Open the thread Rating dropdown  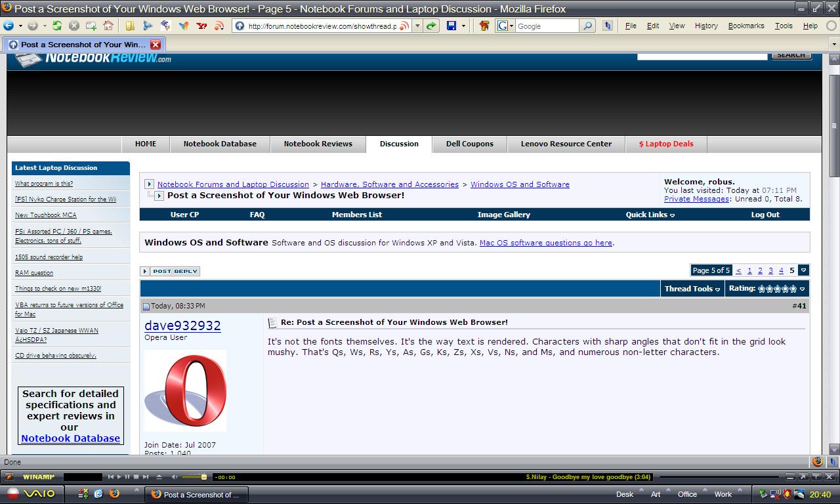coord(766,289)
